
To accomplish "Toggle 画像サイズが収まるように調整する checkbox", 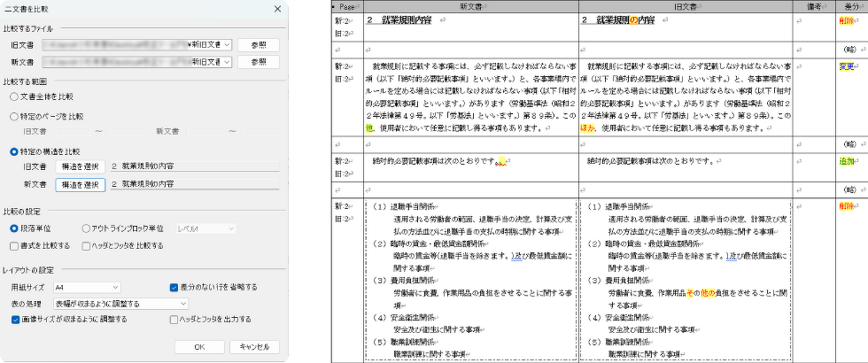I will click(x=16, y=319).
